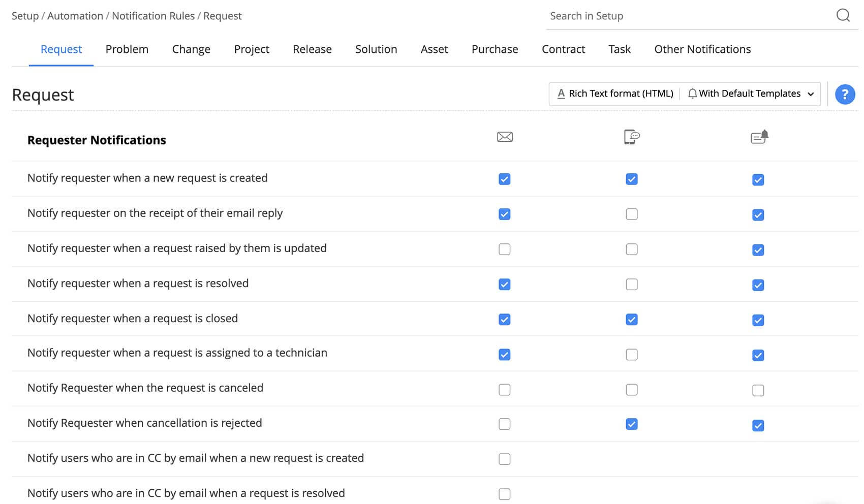Open the blue help question mark icon
This screenshot has height=504, width=864.
click(x=845, y=94)
